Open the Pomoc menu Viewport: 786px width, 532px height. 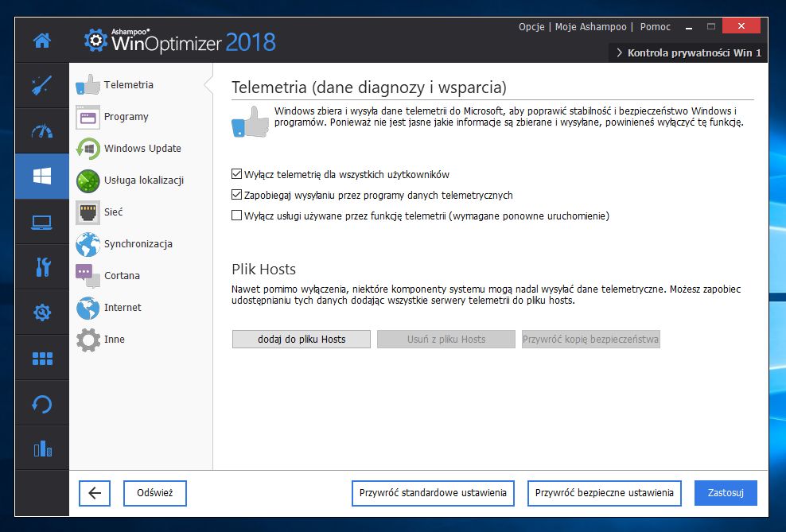pyautogui.click(x=656, y=26)
